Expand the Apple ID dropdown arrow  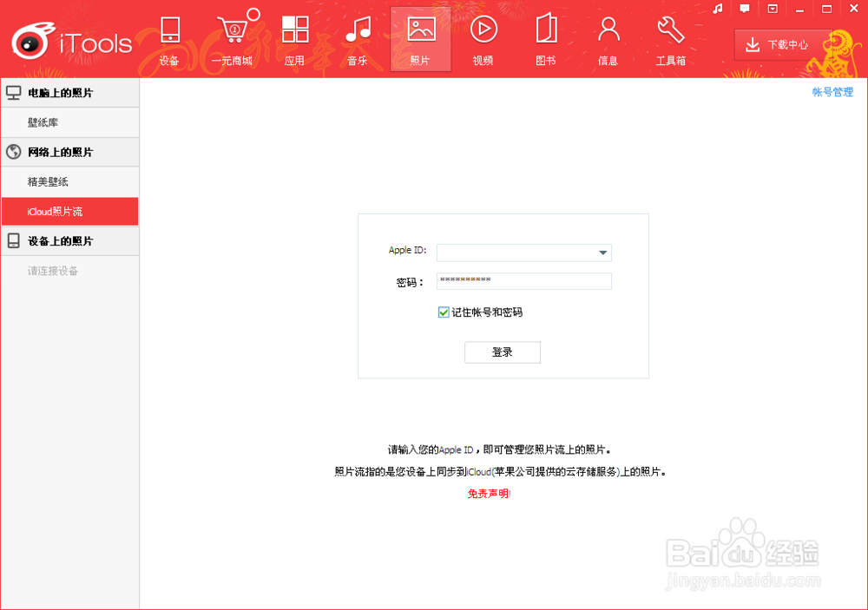tap(603, 253)
